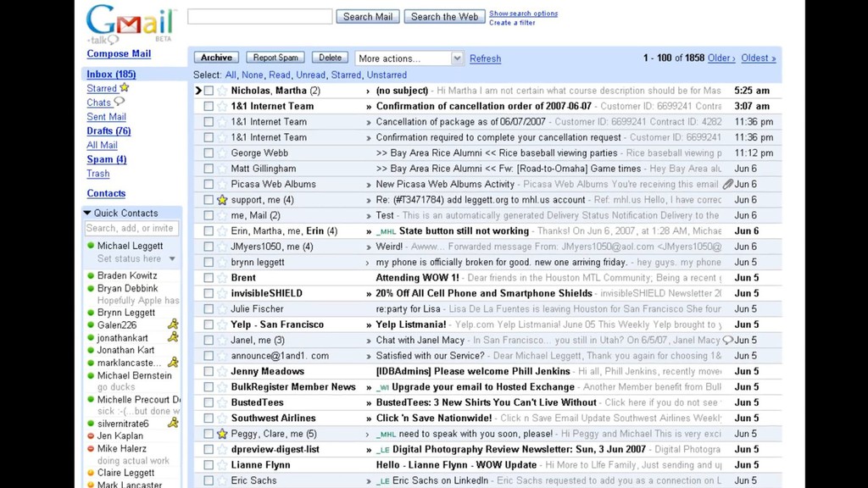This screenshot has width=868, height=488.
Task: Collapse the Quick Contacts panel
Action: coord(87,213)
